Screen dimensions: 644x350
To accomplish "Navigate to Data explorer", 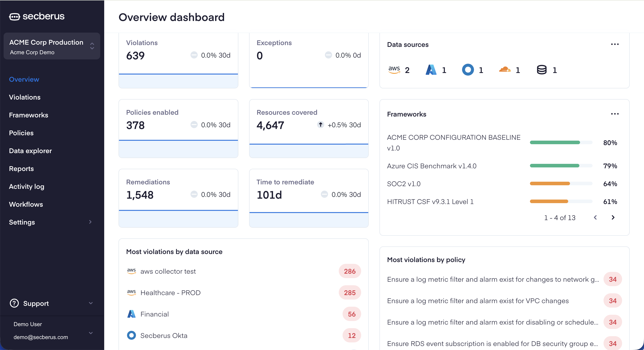I will [x=30, y=151].
